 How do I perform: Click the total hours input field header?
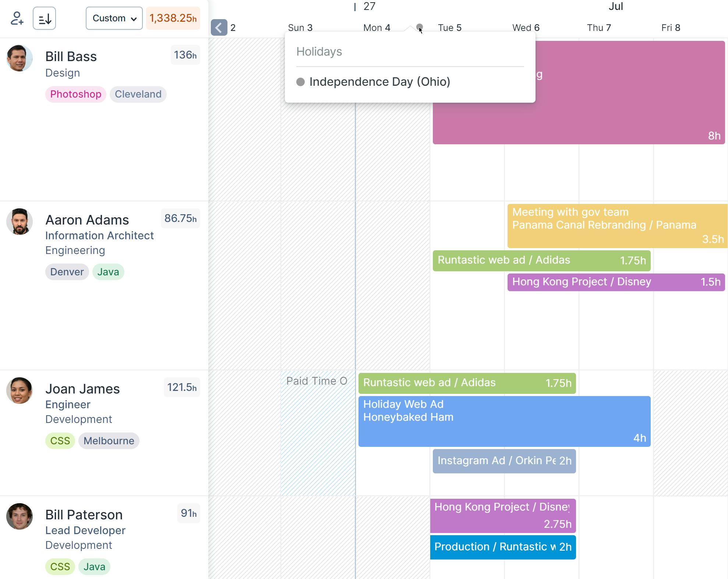172,18
